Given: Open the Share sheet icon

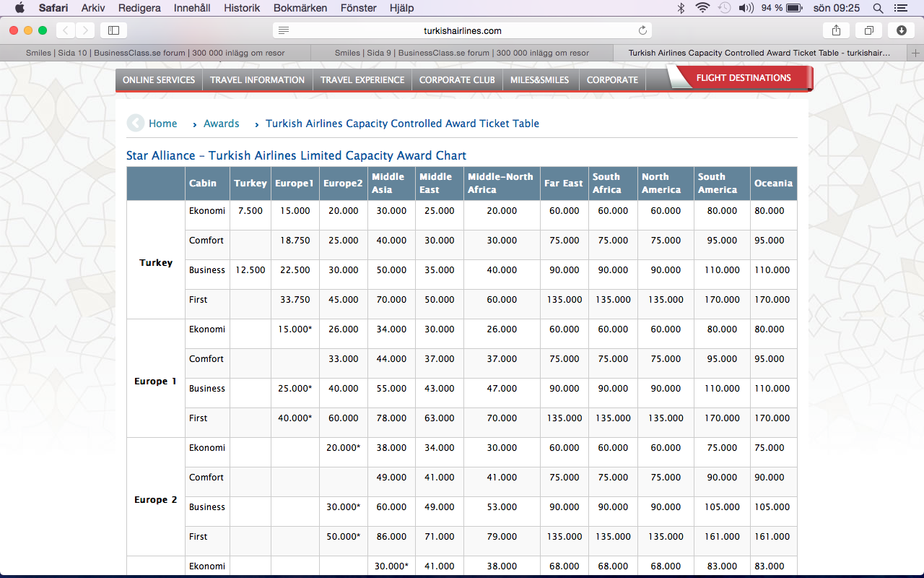Looking at the screenshot, I should click(837, 30).
